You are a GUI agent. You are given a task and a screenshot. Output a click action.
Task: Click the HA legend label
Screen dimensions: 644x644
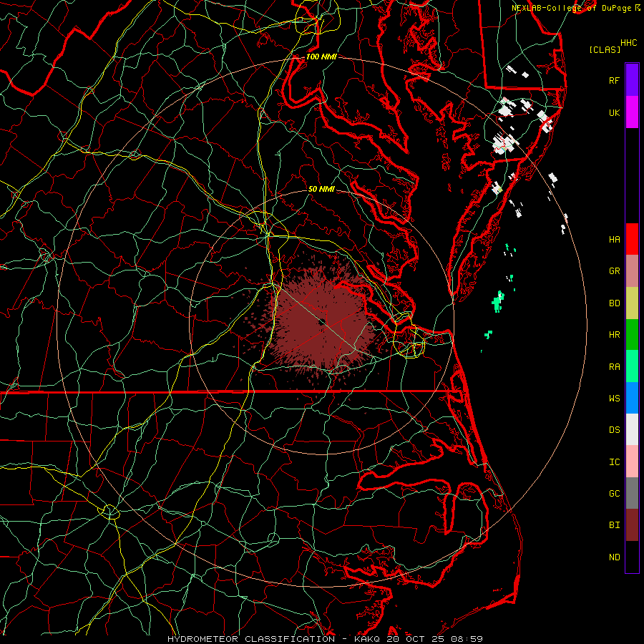point(614,239)
